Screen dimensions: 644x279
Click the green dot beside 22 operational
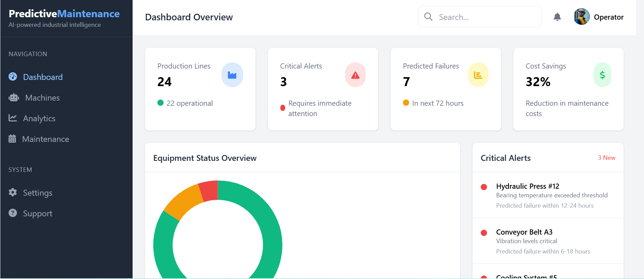pos(160,103)
